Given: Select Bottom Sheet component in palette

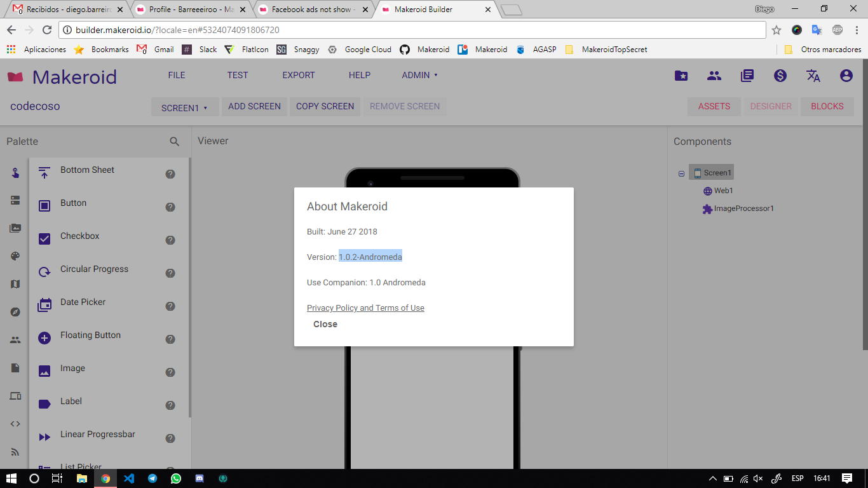Looking at the screenshot, I should (87, 170).
